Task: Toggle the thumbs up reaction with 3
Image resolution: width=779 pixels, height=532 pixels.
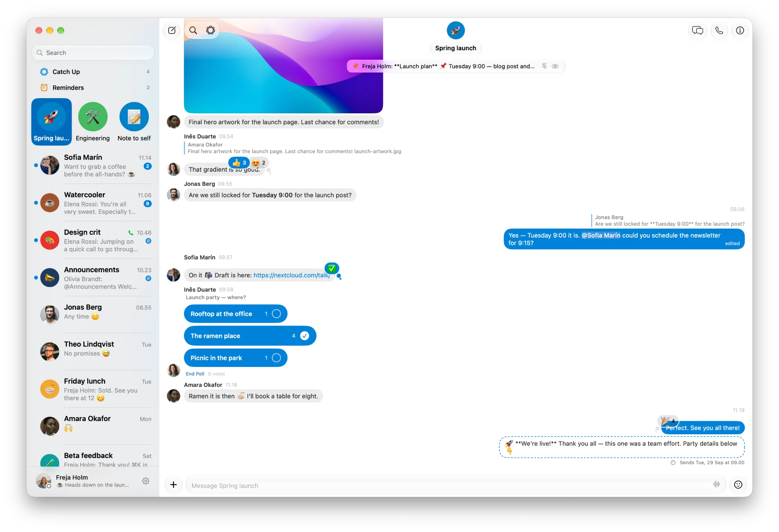Action: pyautogui.click(x=239, y=163)
